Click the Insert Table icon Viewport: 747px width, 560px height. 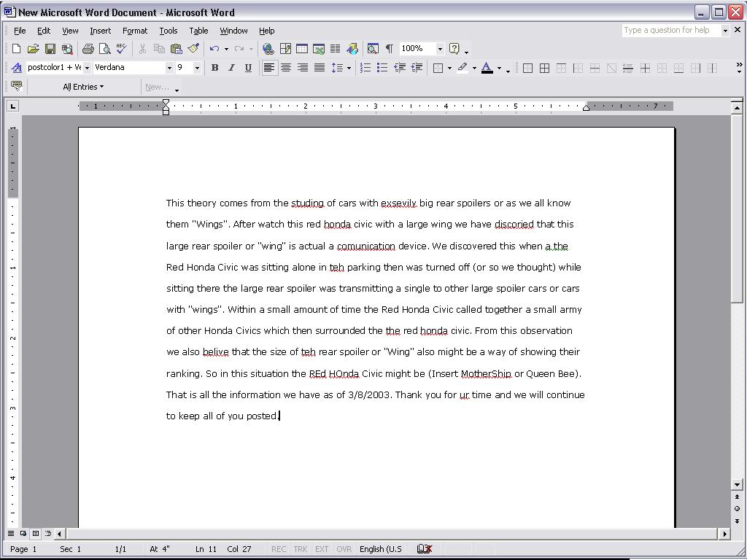point(301,49)
